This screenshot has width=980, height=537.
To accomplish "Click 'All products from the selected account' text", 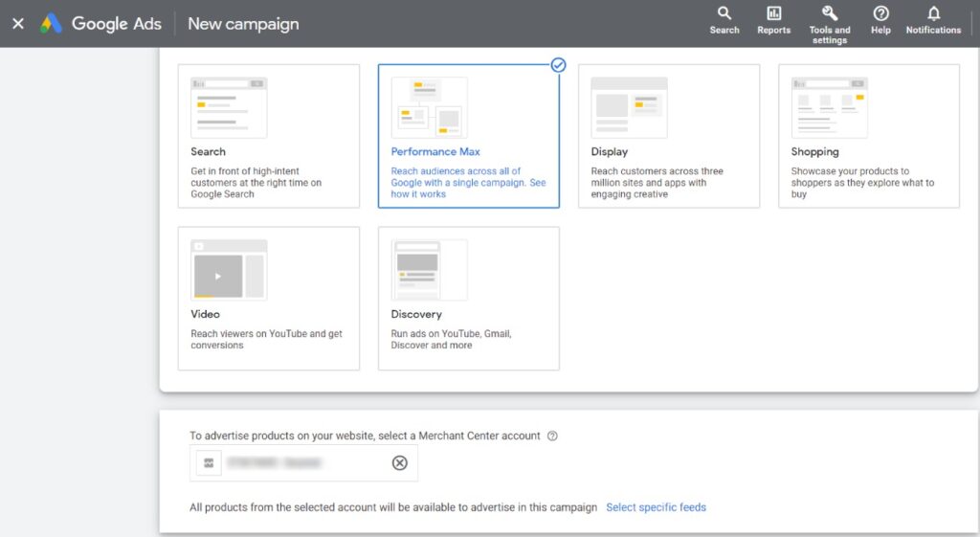I will pyautogui.click(x=393, y=507).
